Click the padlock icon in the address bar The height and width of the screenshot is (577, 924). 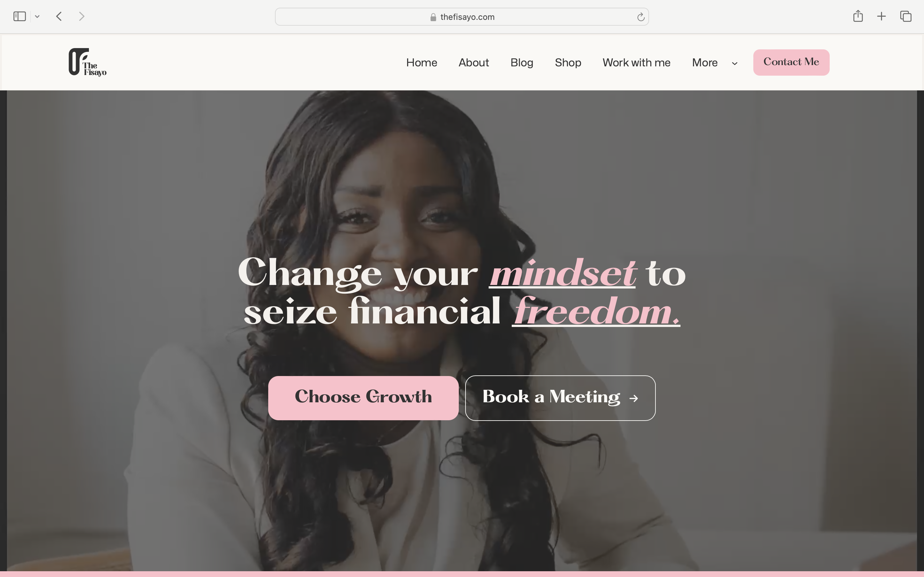pyautogui.click(x=433, y=17)
